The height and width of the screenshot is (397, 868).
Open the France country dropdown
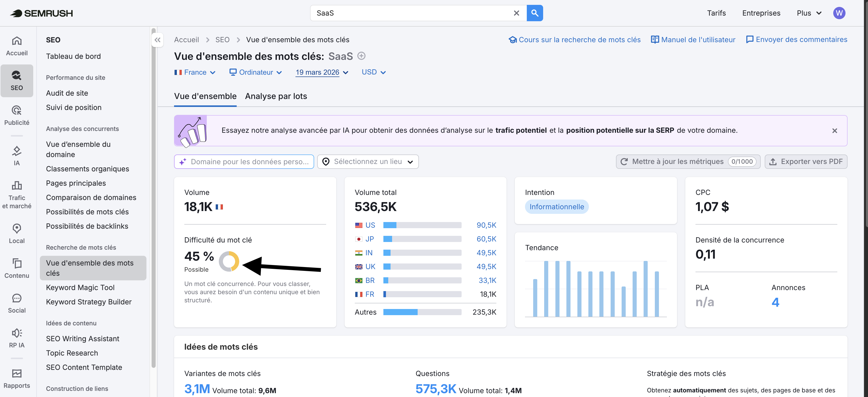click(x=195, y=72)
